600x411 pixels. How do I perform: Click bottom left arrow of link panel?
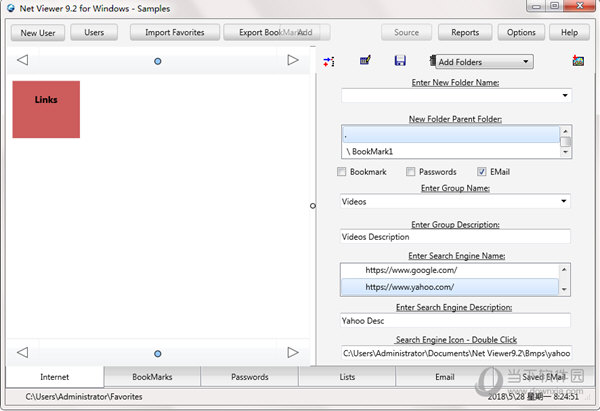tap(23, 352)
